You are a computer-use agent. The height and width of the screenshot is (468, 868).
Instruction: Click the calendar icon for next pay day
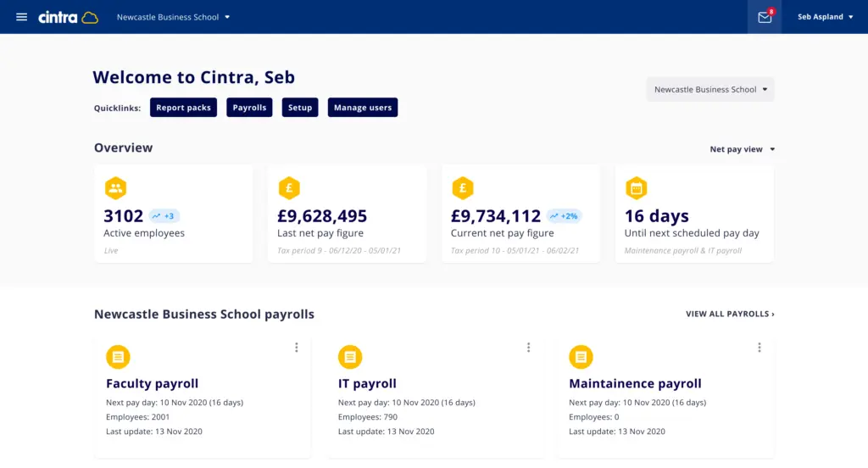(636, 188)
